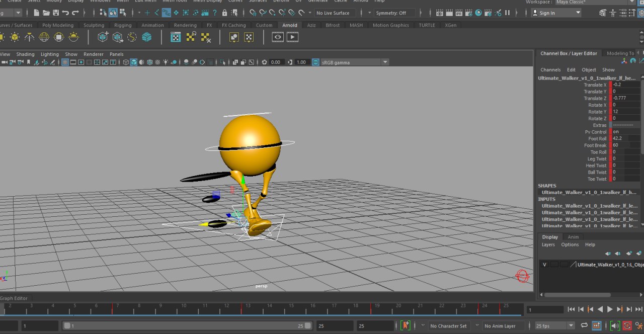Open the Renderer panel menu
644x334 pixels.
94,54
